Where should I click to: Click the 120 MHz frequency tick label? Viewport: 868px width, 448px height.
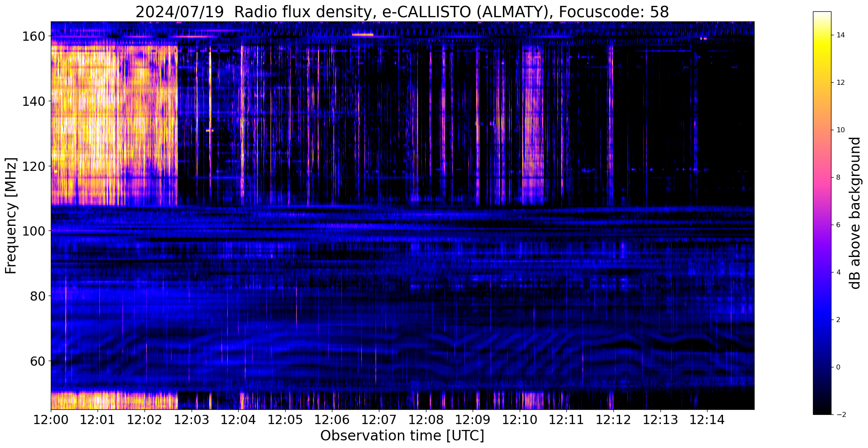tap(34, 166)
